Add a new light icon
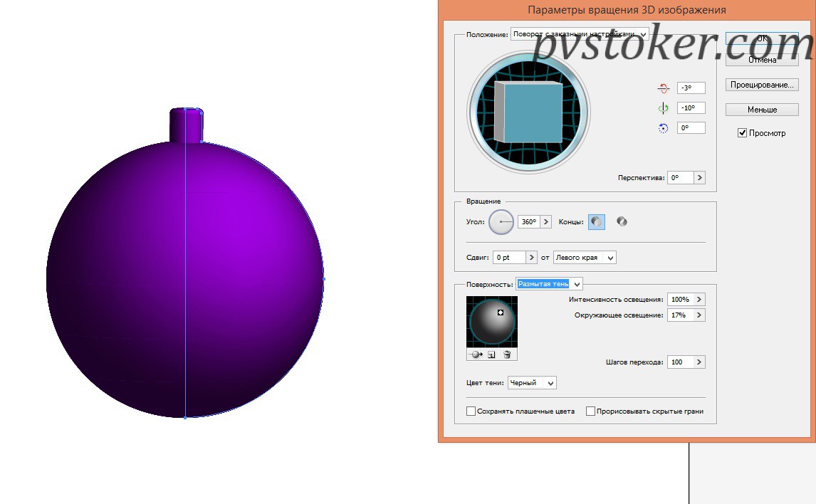Viewport: 816px width, 504px height. [492, 355]
